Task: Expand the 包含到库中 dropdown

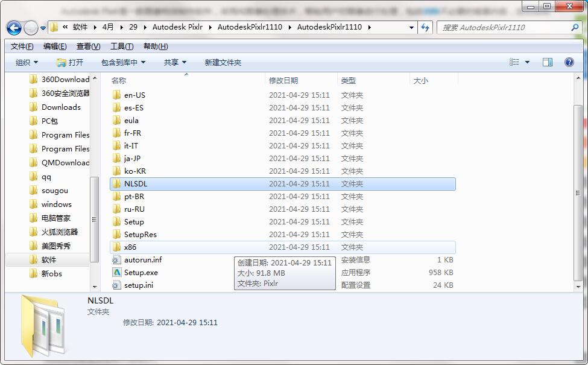Action: click(x=123, y=62)
